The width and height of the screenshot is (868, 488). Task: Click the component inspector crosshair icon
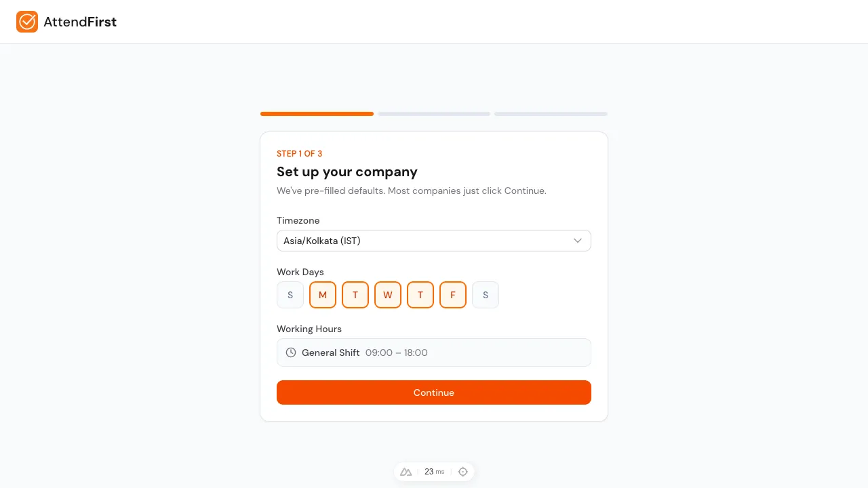coord(463,472)
